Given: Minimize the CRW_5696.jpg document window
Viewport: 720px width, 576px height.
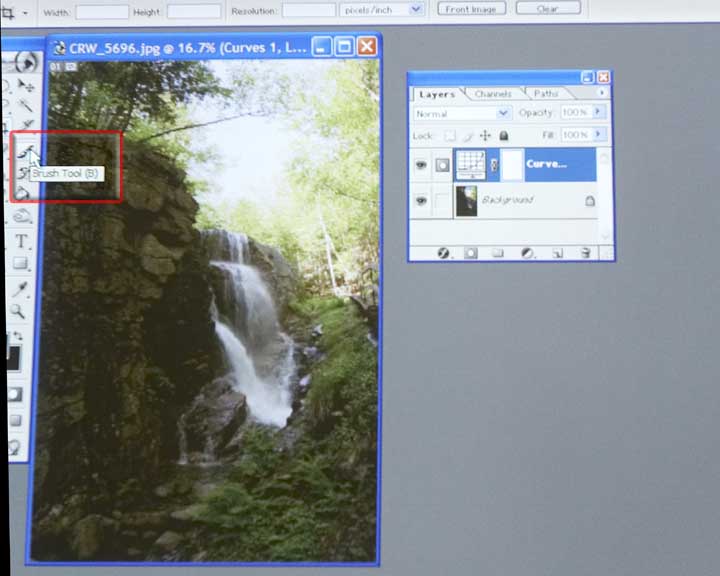Looking at the screenshot, I should 321,47.
